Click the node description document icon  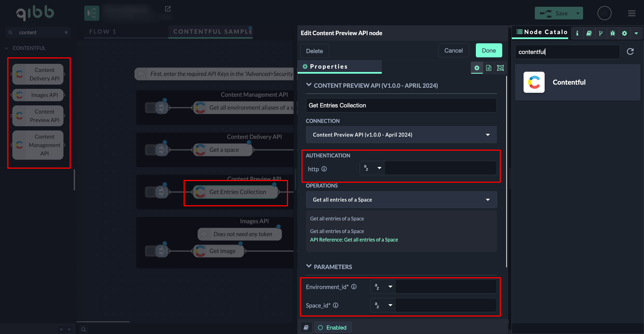(x=488, y=68)
